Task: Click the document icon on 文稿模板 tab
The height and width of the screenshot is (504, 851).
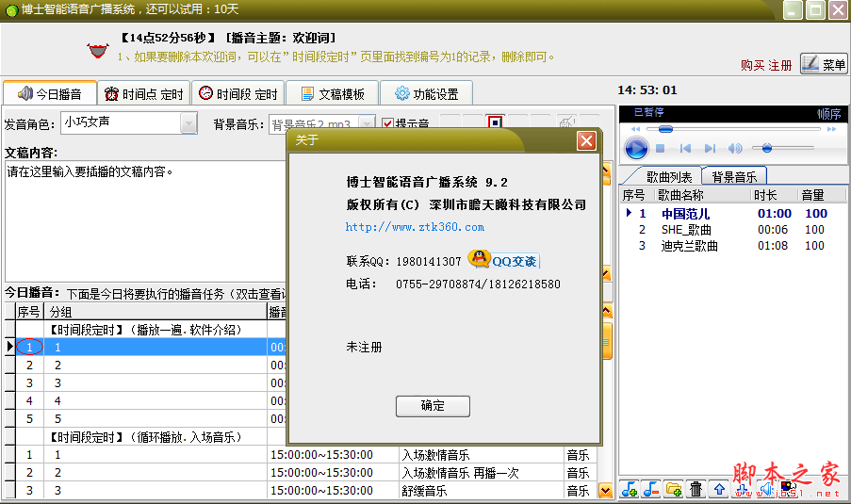Action: point(308,93)
